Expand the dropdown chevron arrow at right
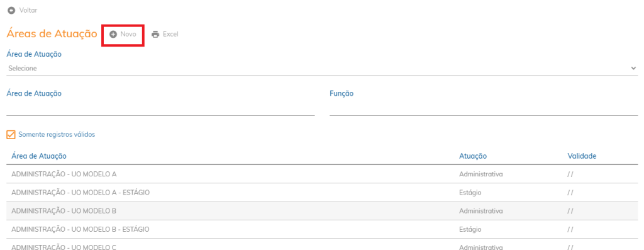The height and width of the screenshot is (250, 644). pos(633,68)
